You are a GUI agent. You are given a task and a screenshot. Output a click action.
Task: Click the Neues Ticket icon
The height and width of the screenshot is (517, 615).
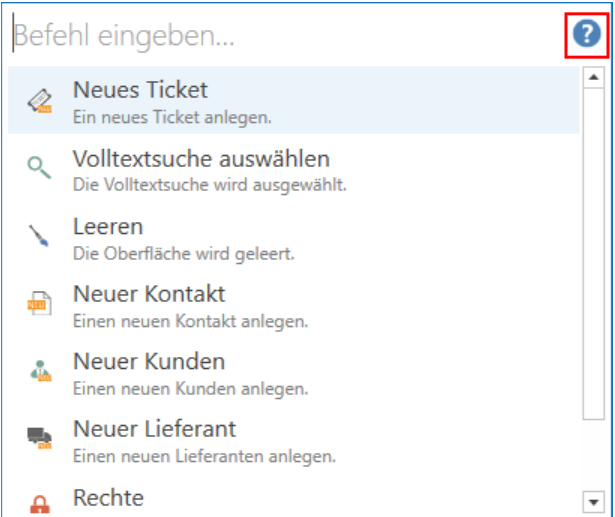[39, 100]
